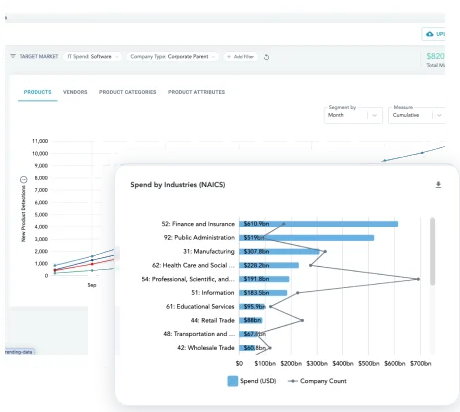Click the Finance and Insurance $610.9bn bar

[318, 224]
